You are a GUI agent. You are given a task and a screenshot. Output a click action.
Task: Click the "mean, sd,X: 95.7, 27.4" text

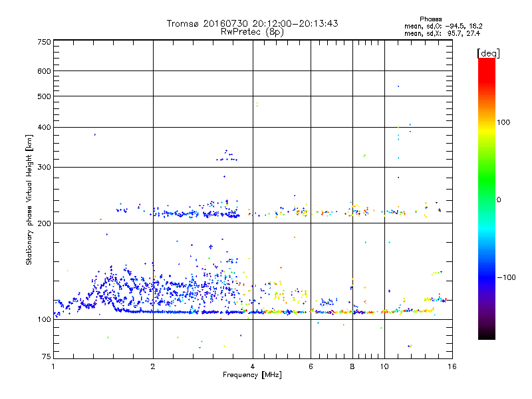point(442,33)
